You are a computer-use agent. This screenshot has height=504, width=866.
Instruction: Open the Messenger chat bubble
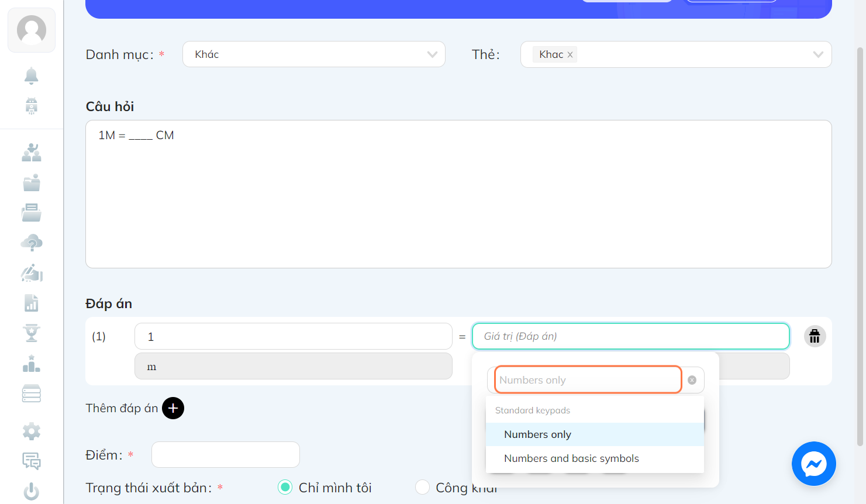pos(814,464)
